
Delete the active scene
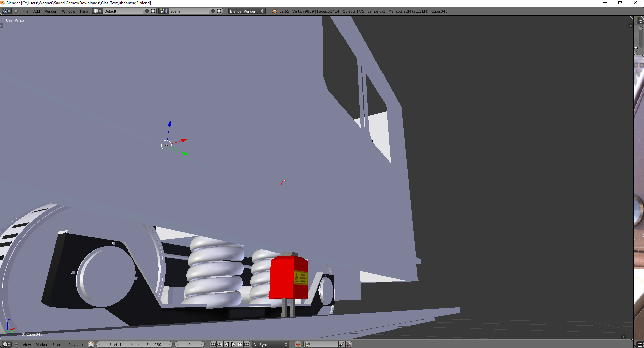click(x=219, y=11)
